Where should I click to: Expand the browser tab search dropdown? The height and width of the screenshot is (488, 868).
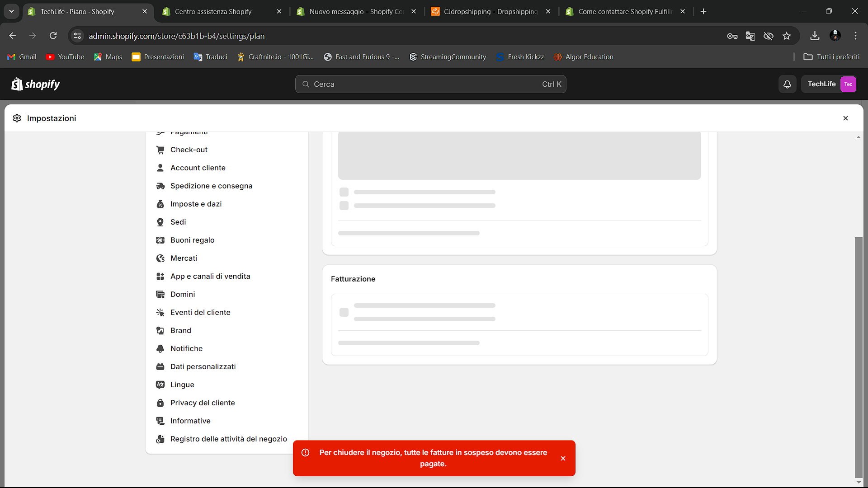coord(11,11)
